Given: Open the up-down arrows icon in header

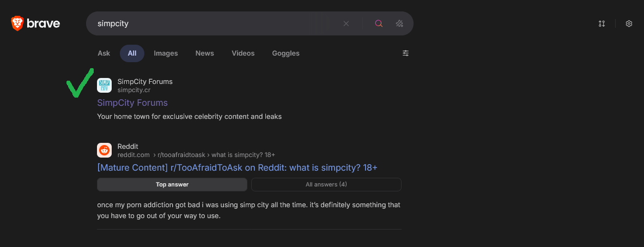Looking at the screenshot, I should 602,23.
